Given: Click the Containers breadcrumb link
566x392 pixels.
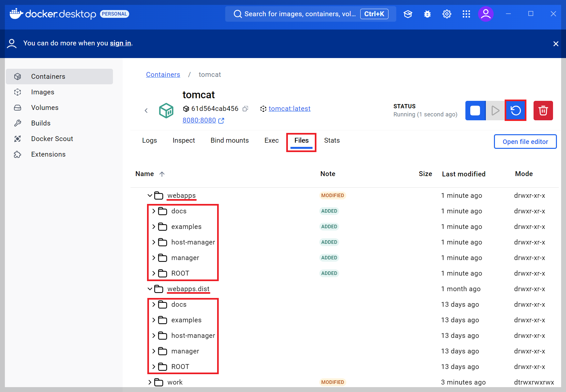Looking at the screenshot, I should point(163,75).
